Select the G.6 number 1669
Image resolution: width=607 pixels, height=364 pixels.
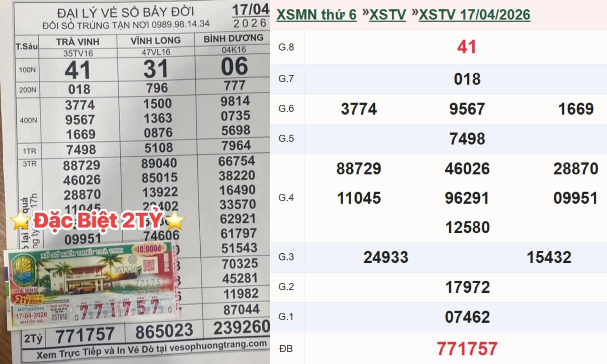pyautogui.click(x=576, y=109)
